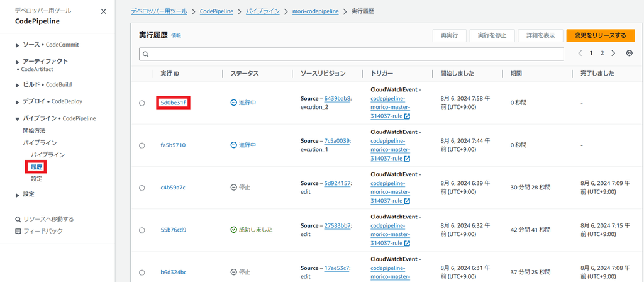Click the 実行を停止 button
644x282 pixels.
pyautogui.click(x=492, y=35)
